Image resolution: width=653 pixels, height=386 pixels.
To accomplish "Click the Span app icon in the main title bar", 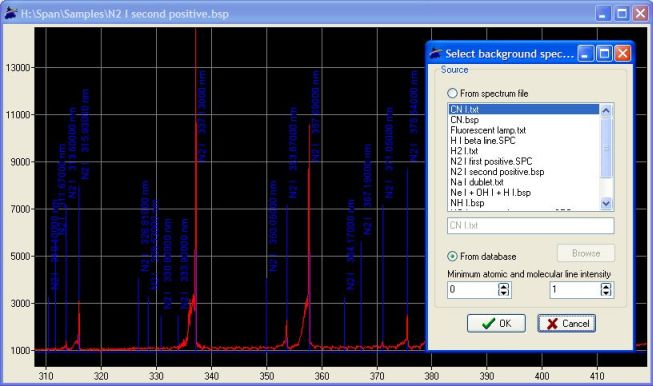I will pos(11,13).
